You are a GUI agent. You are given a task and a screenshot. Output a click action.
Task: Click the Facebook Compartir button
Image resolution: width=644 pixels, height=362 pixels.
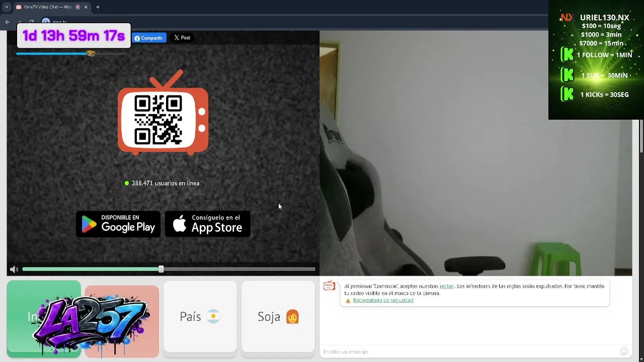point(149,38)
